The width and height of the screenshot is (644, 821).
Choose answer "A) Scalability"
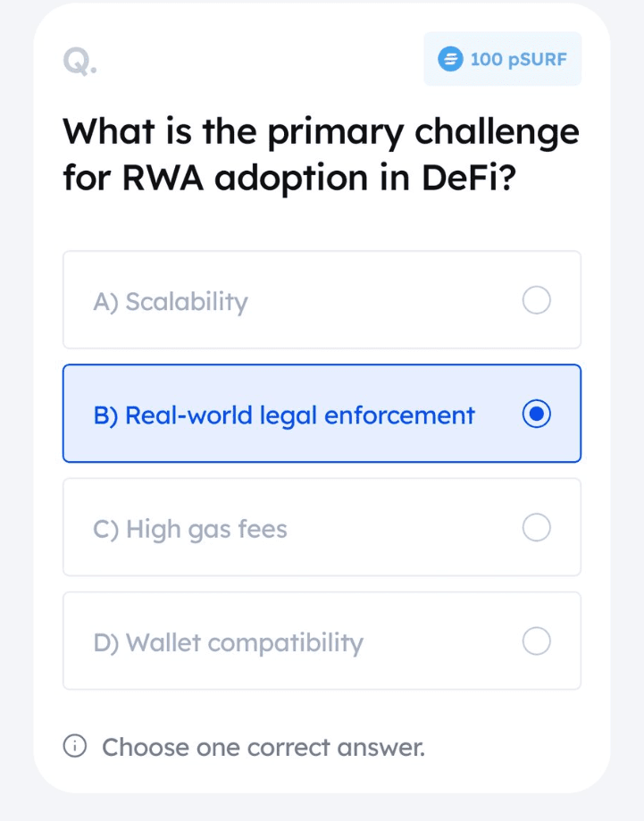click(x=321, y=300)
